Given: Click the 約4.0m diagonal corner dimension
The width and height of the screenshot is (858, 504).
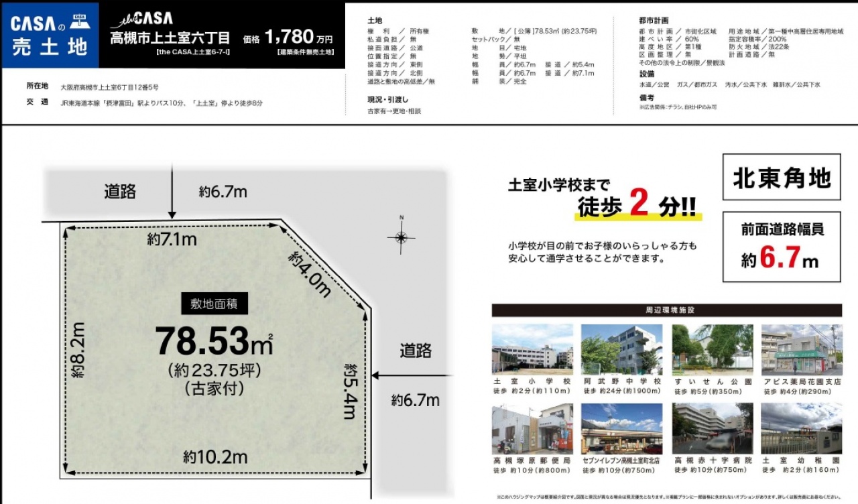Looking at the screenshot, I should (310, 274).
